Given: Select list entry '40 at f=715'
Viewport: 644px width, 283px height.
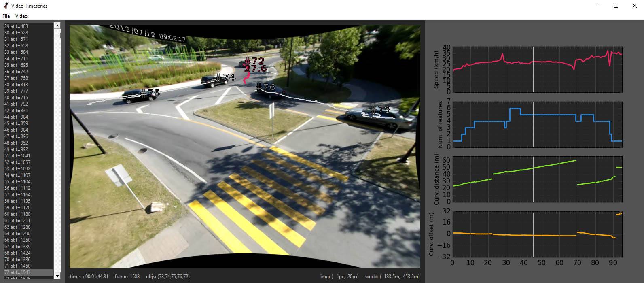Looking at the screenshot, I should pos(28,98).
